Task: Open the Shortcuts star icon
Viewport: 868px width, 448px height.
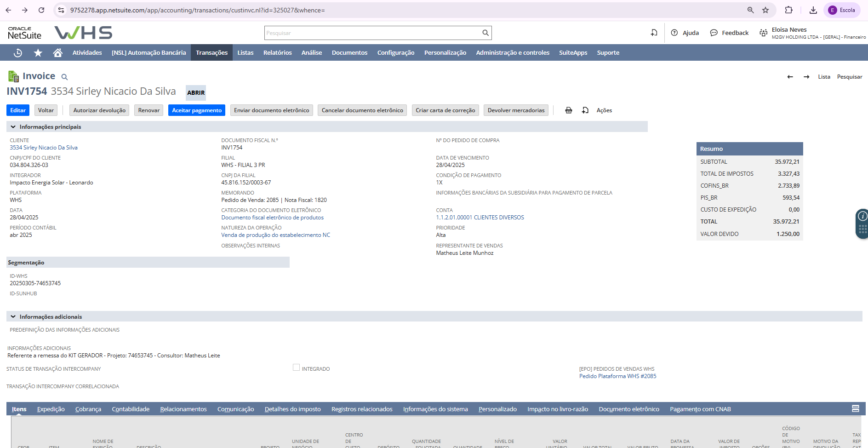Action: pos(38,53)
